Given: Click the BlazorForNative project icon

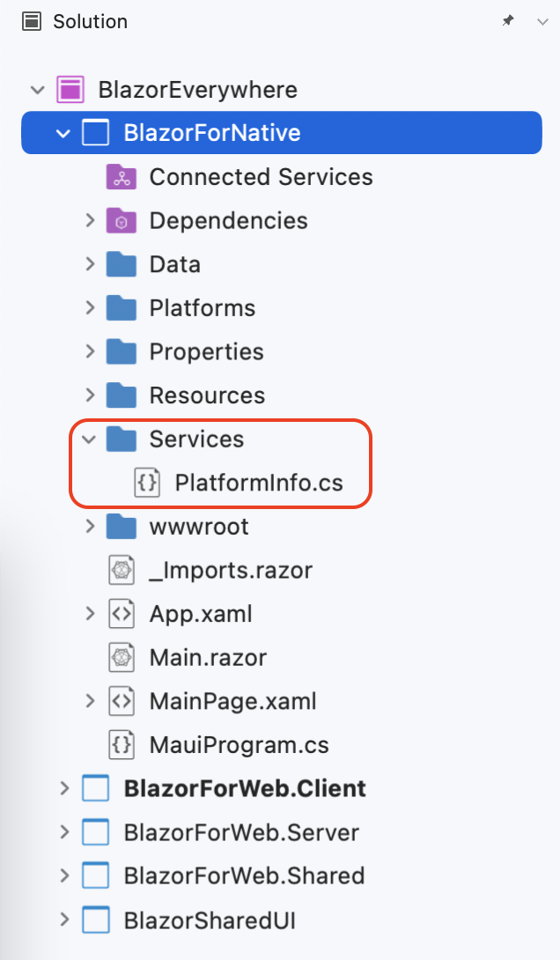Looking at the screenshot, I should (x=95, y=133).
